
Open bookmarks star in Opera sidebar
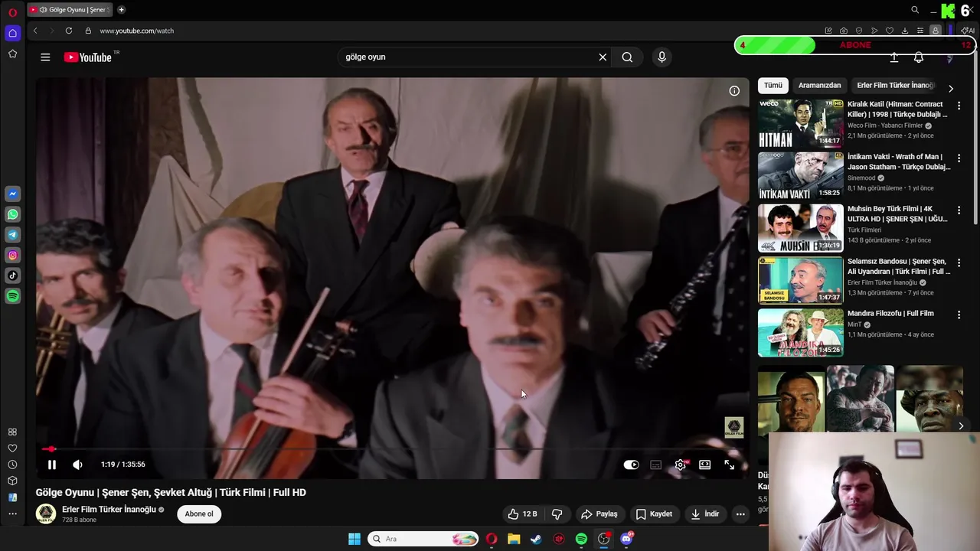pos(12,54)
